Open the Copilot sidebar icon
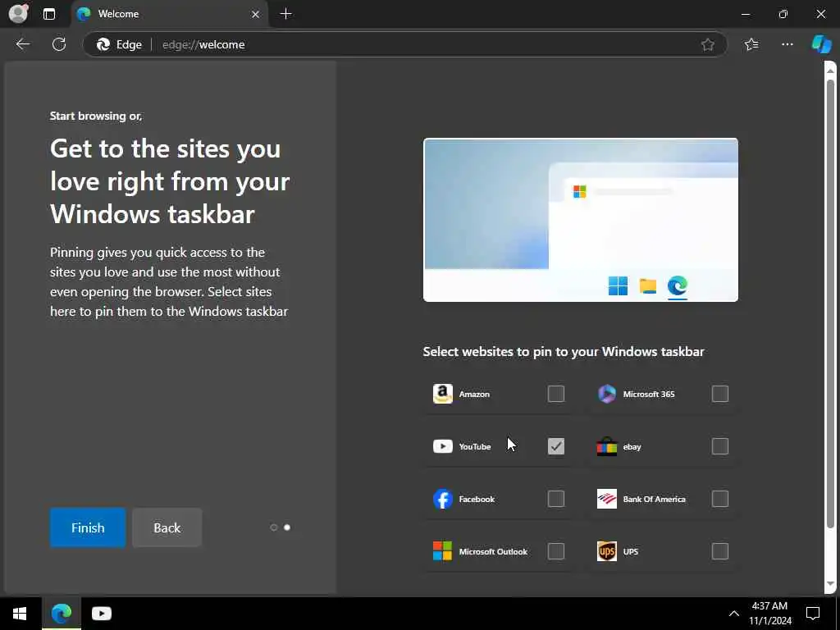 [821, 44]
